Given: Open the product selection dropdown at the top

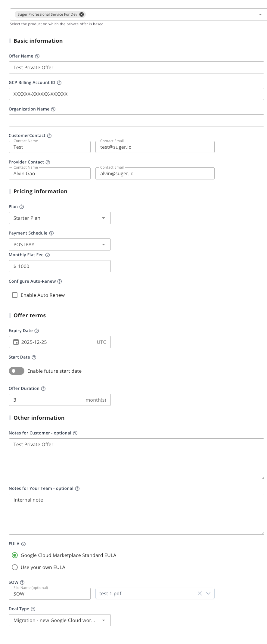Looking at the screenshot, I should coord(259,14).
